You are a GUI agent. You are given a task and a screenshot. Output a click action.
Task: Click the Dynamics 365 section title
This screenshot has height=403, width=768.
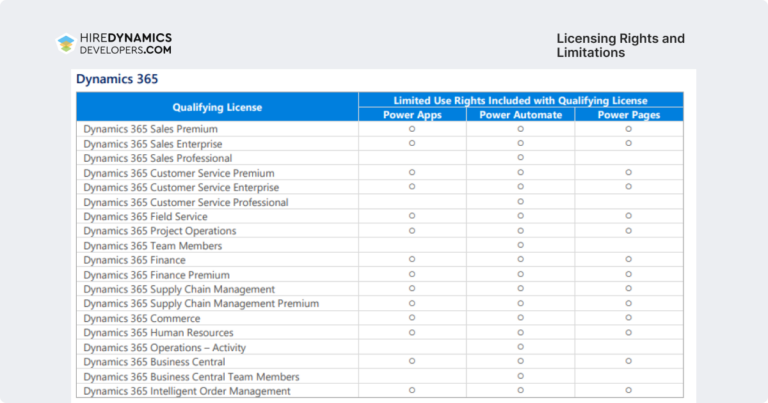point(117,79)
